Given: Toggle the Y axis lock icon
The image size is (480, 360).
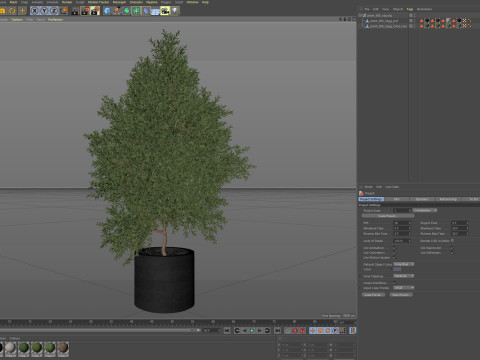Looking at the screenshot, I should click(x=44, y=11).
